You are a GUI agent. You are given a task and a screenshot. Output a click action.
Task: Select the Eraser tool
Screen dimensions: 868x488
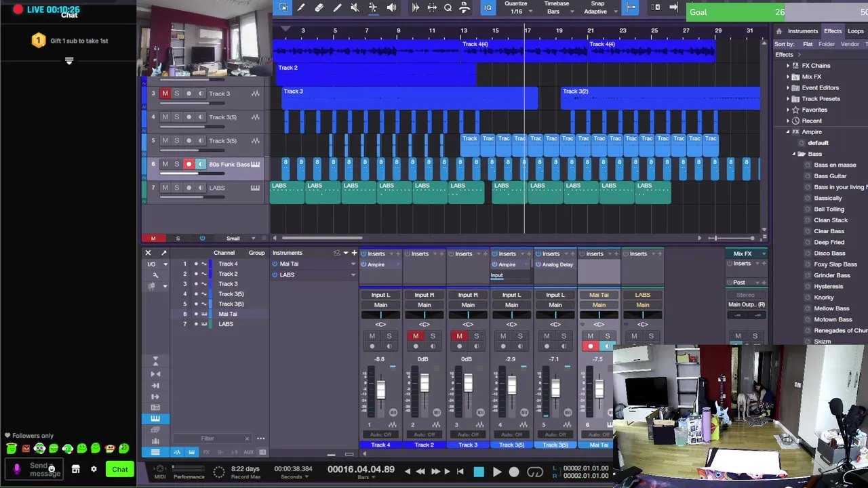tap(319, 7)
